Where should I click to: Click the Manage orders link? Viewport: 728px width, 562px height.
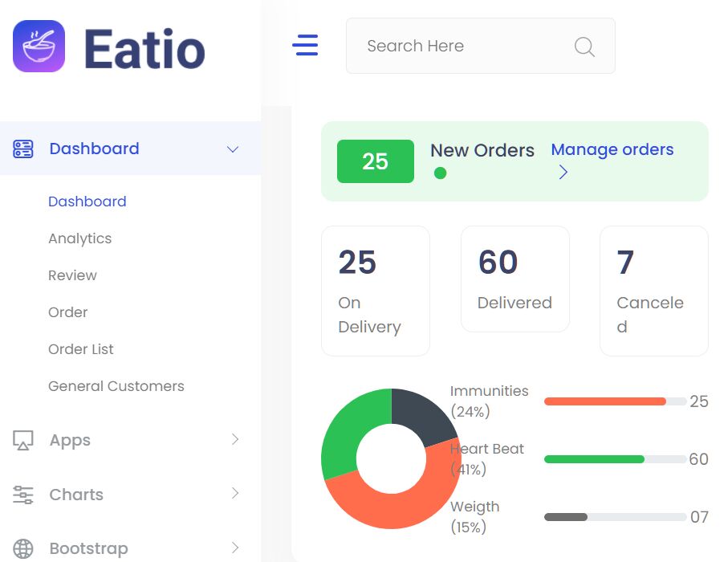[612, 149]
